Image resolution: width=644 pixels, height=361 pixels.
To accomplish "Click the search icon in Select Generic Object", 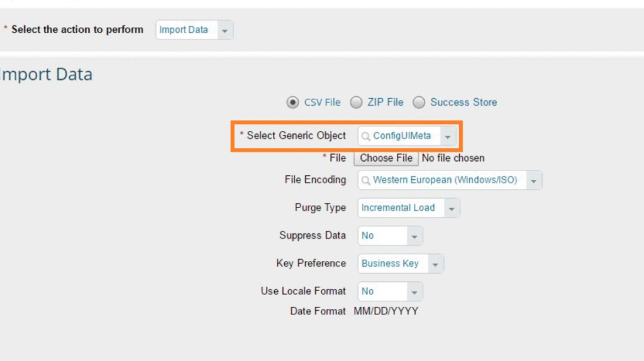I will tap(365, 136).
